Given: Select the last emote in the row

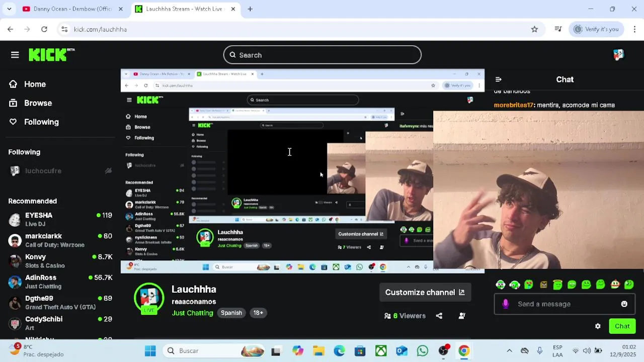Looking at the screenshot, I should tap(629, 285).
